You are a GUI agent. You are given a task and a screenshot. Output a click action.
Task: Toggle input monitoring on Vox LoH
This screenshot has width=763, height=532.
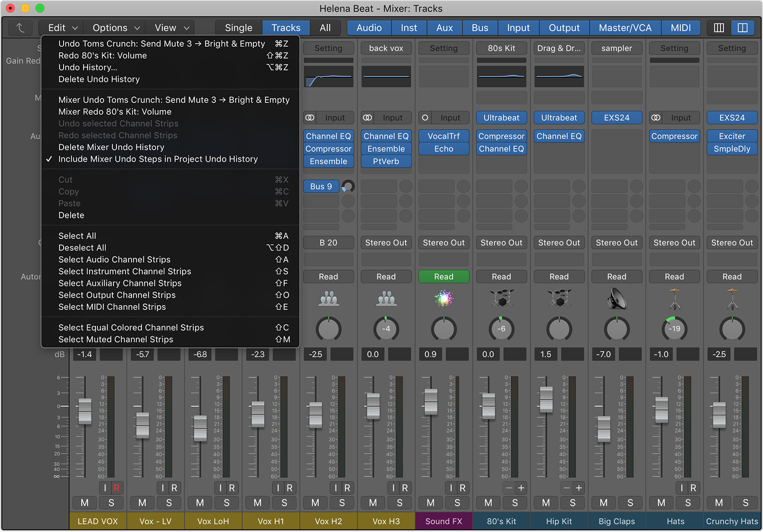click(220, 488)
